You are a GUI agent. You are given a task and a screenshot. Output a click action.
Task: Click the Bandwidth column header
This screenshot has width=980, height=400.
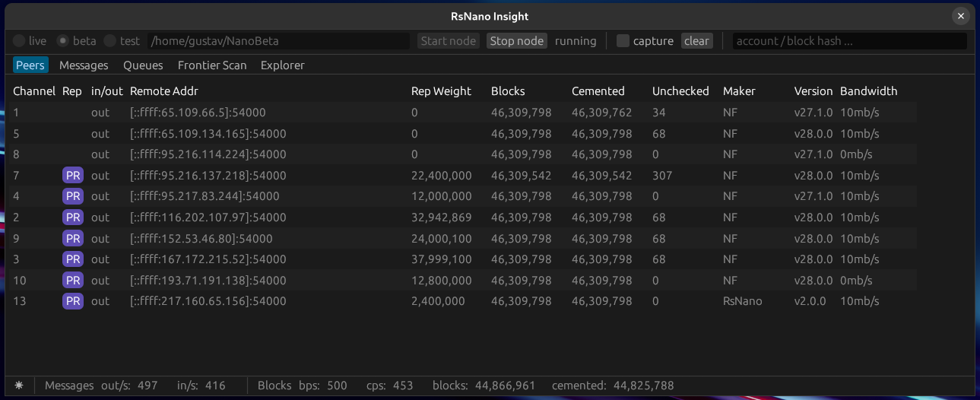[868, 91]
